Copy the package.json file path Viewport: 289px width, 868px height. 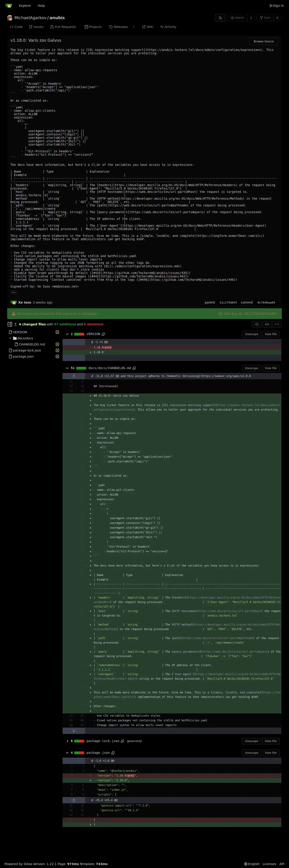point(113,753)
